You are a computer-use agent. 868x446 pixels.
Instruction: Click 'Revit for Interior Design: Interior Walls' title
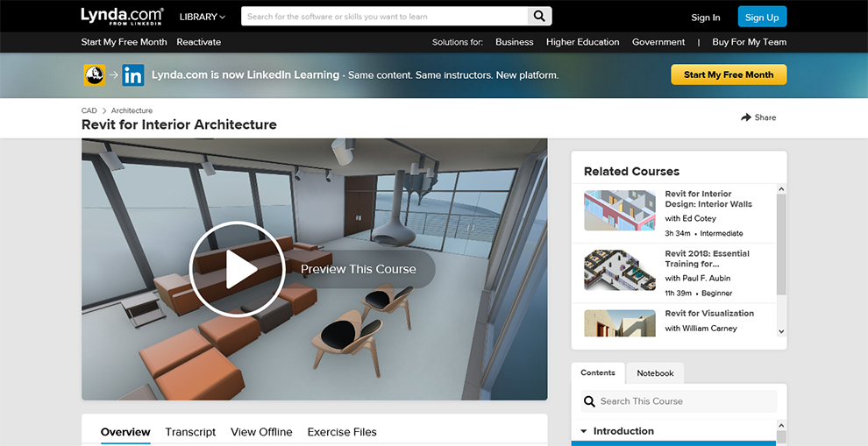708,199
